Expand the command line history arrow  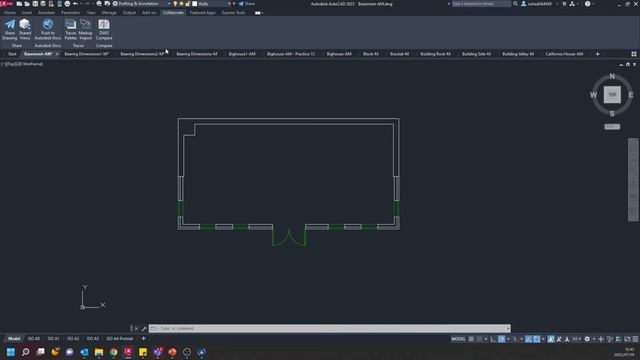[508, 329]
